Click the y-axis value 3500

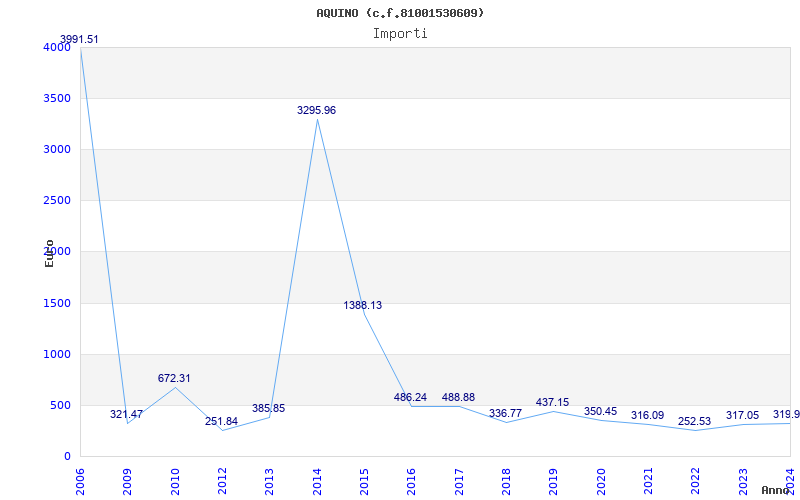point(57,98)
